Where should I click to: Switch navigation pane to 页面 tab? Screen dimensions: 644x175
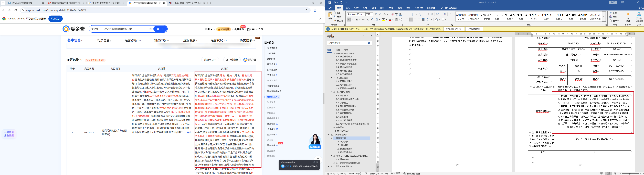click(x=337, y=50)
